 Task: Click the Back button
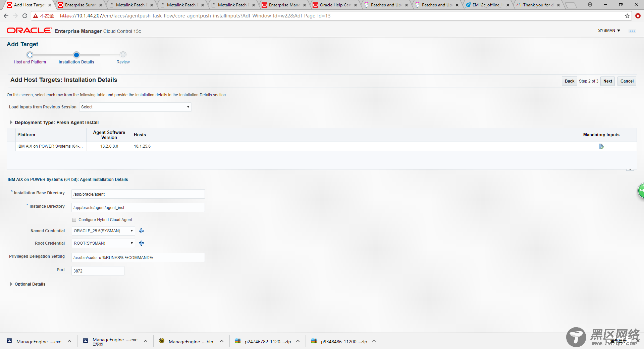(570, 81)
